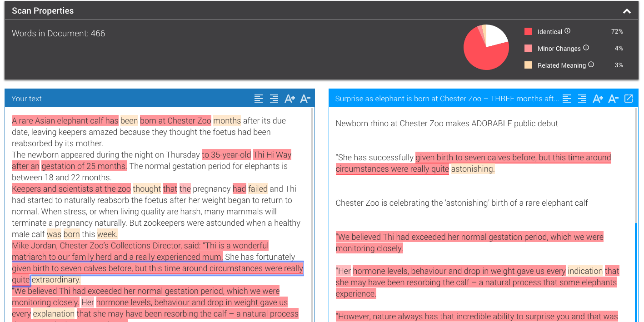Click the info icon next to Related Meaning
Screen dimensions: 644x322
coord(591,64)
